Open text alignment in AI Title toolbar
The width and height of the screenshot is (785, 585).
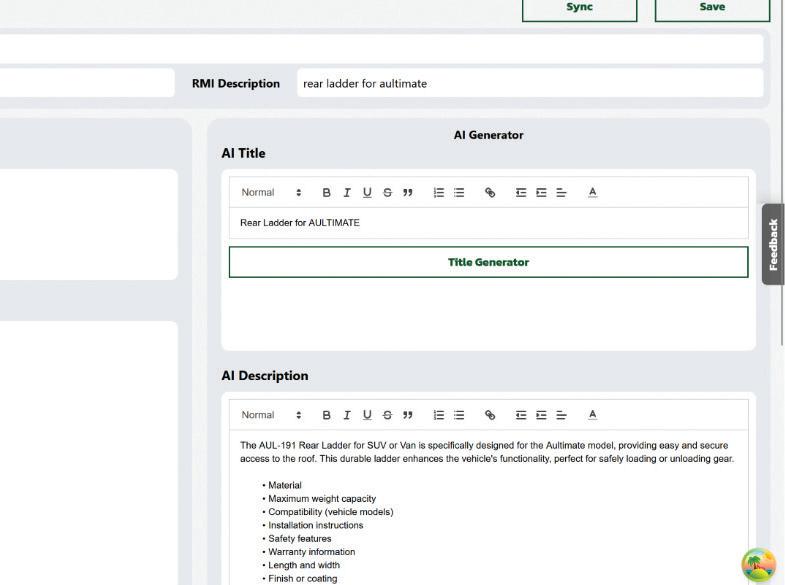tap(561, 193)
